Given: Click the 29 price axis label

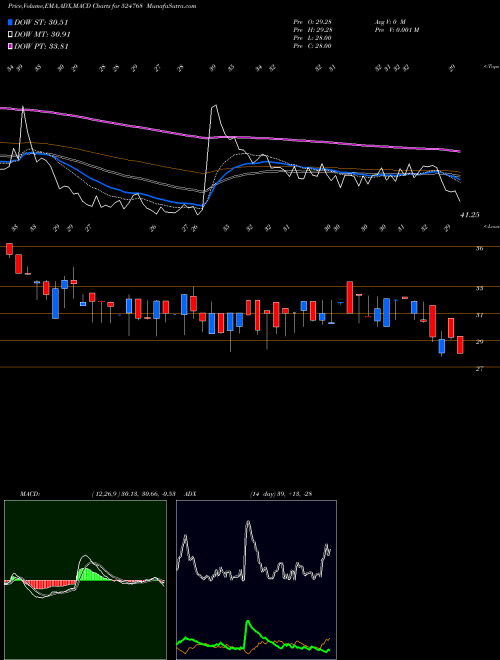Looking at the screenshot, I should point(479,342).
